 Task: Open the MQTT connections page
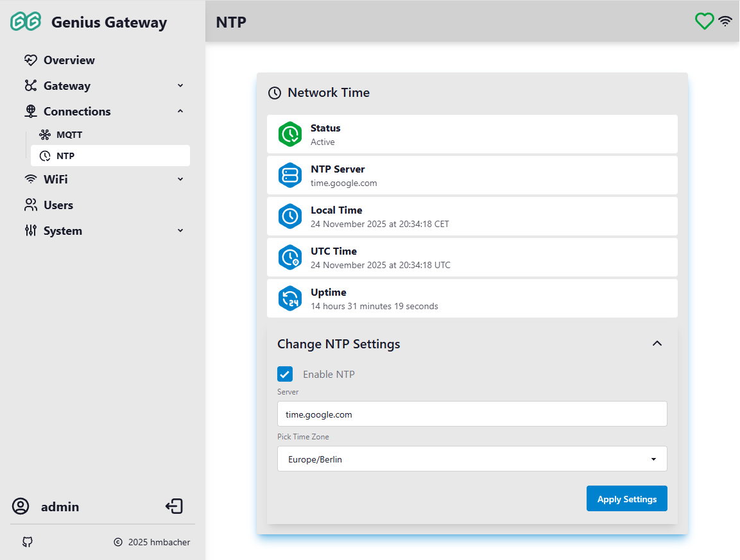pyautogui.click(x=69, y=135)
